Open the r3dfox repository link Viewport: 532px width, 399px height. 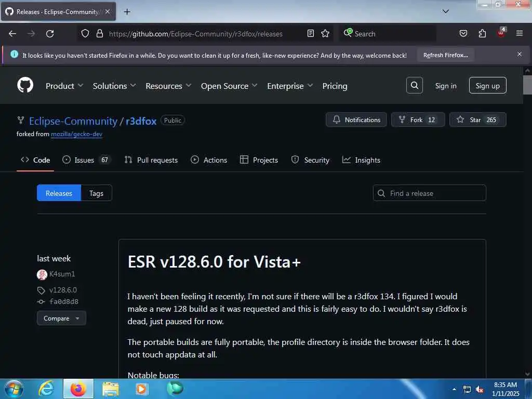(x=141, y=121)
